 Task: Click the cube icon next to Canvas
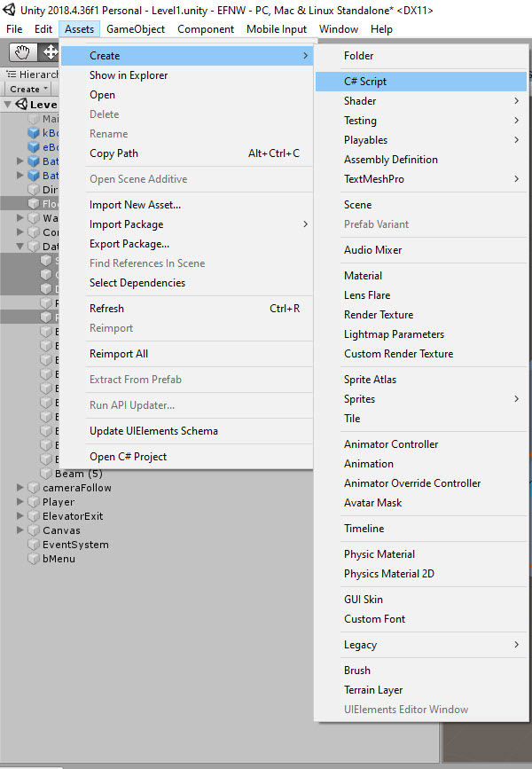point(34,530)
